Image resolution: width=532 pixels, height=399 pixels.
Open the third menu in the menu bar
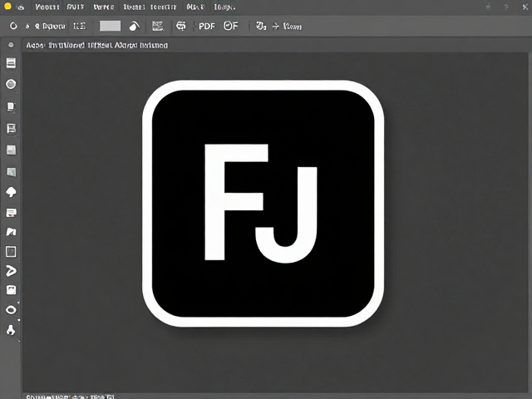(x=103, y=7)
